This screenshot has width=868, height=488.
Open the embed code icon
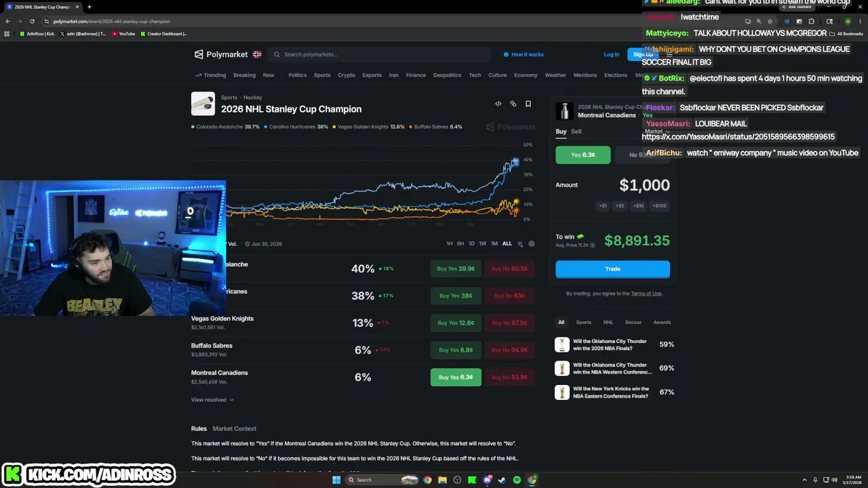click(498, 104)
